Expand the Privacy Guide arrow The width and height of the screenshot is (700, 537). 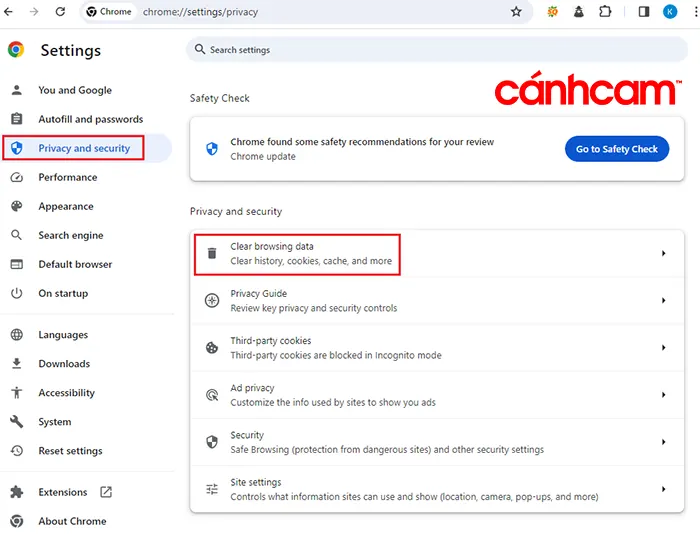[663, 300]
